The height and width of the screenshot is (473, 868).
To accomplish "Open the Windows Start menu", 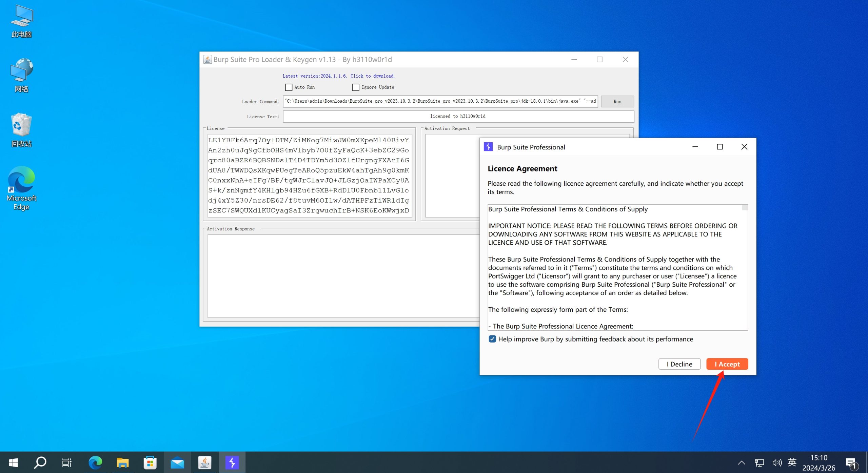I will tap(13, 462).
